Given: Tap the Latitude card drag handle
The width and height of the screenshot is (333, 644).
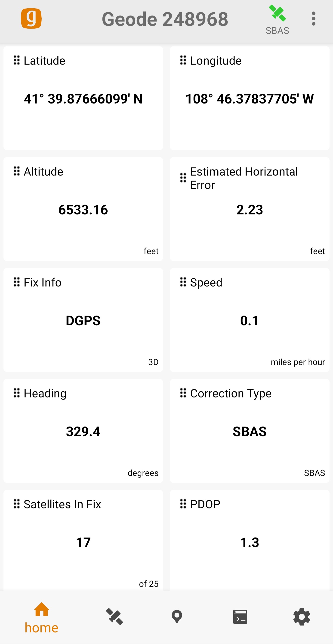Looking at the screenshot, I should 17,60.
